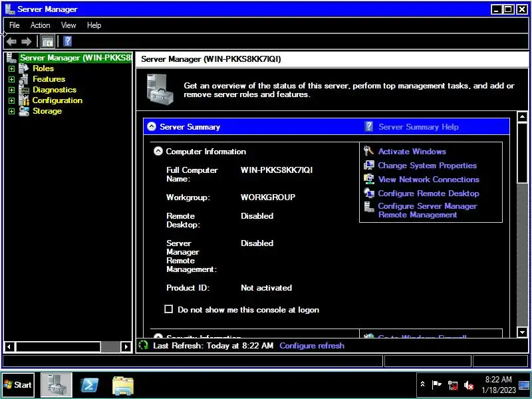532x399 pixels.
Task: Select the Roles tree item label
Action: 43,68
